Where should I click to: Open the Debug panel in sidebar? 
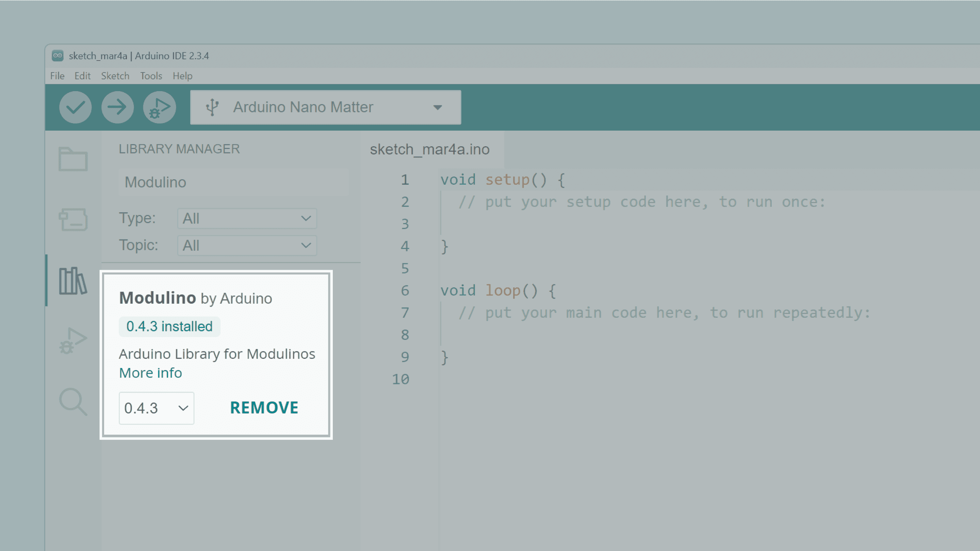coord(73,341)
